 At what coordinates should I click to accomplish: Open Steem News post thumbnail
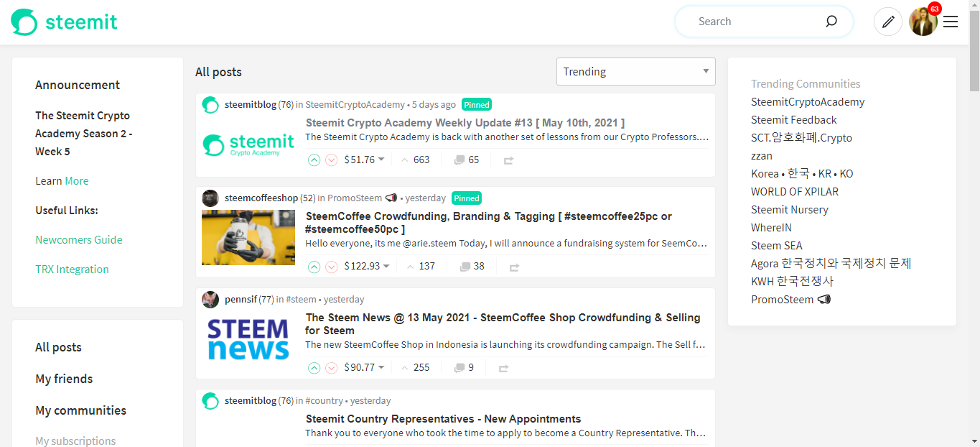tap(248, 339)
